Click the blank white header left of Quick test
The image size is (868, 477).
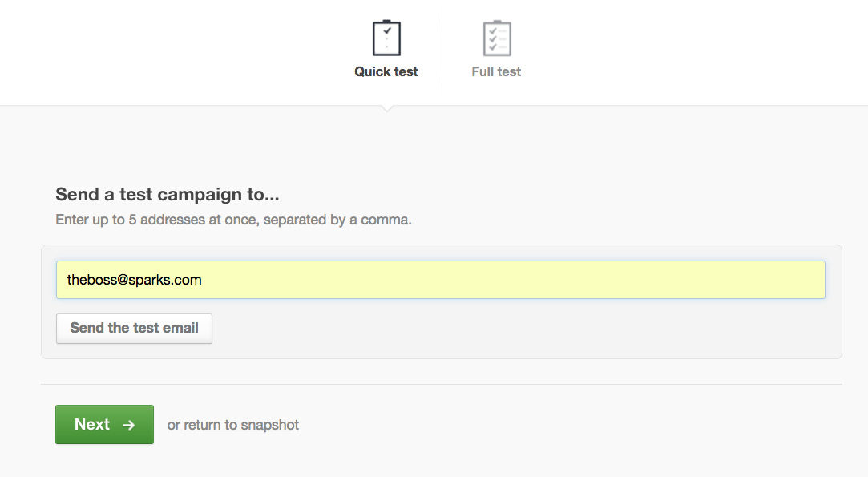166,53
